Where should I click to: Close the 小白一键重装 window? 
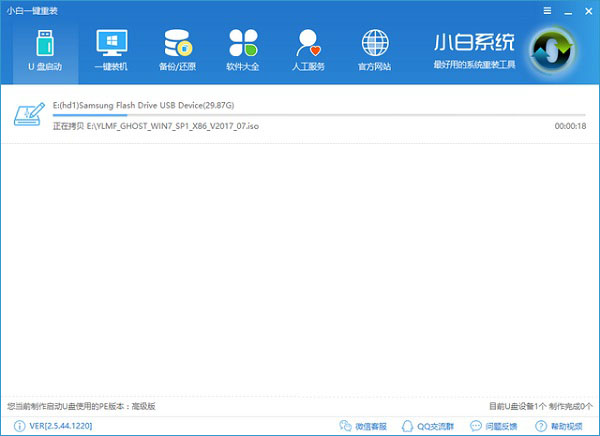589,11
